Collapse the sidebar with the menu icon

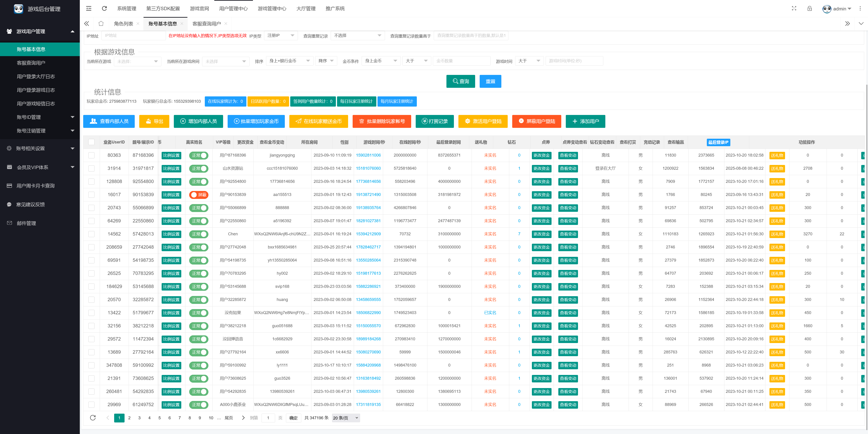(x=89, y=8)
